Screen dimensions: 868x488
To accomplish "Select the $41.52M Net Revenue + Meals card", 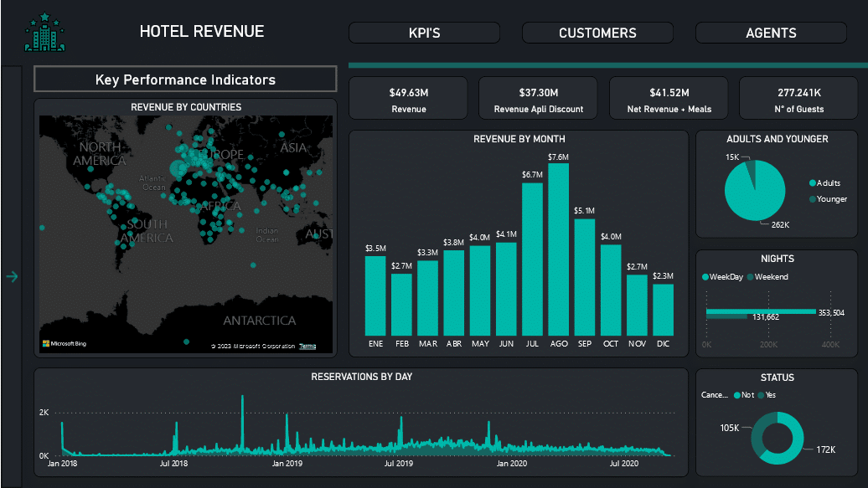I will (669, 99).
